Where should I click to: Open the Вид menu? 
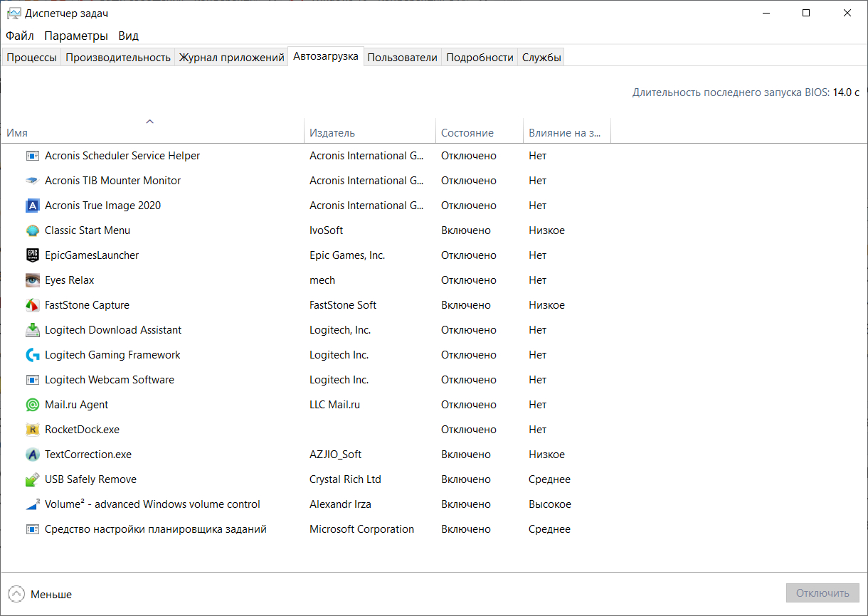pyautogui.click(x=129, y=36)
